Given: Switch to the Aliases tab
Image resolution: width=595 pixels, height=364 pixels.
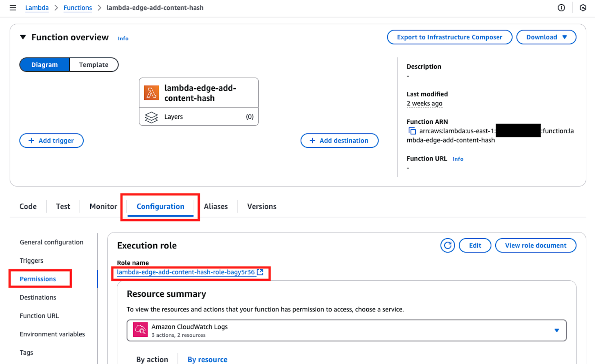Looking at the screenshot, I should (216, 206).
